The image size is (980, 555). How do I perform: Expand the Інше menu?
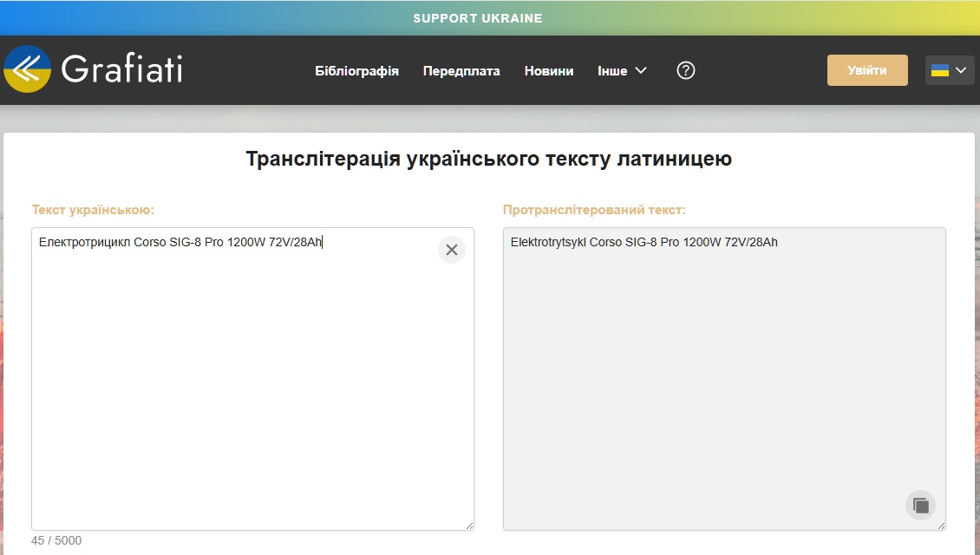(x=622, y=70)
